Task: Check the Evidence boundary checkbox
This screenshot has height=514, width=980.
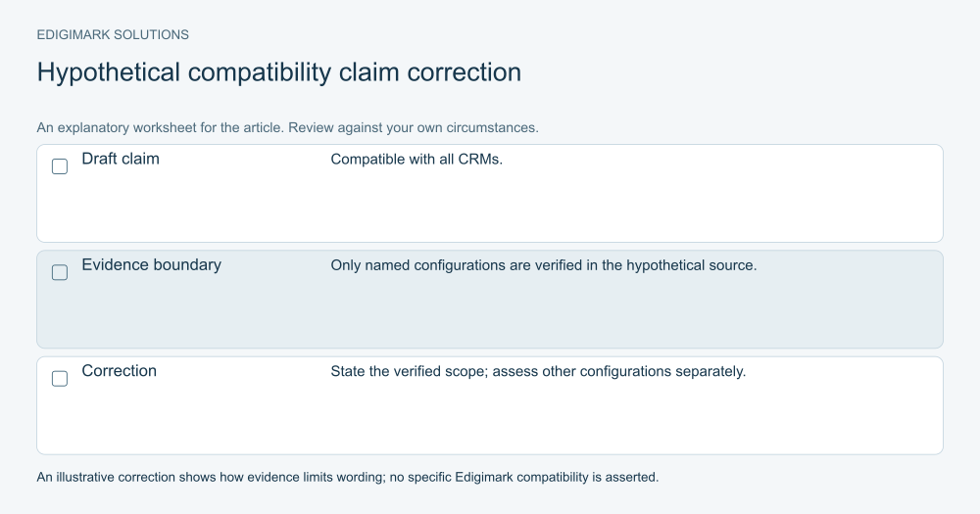Action: click(x=60, y=272)
